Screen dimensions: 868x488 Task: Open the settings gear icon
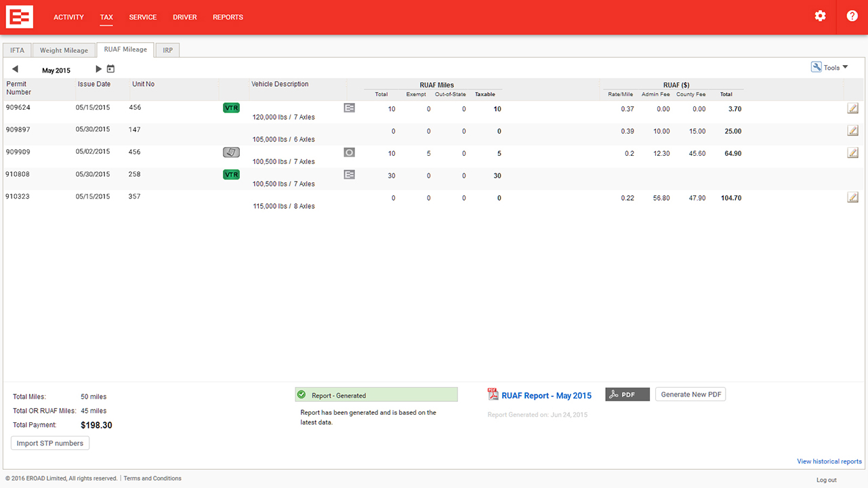pyautogui.click(x=820, y=16)
